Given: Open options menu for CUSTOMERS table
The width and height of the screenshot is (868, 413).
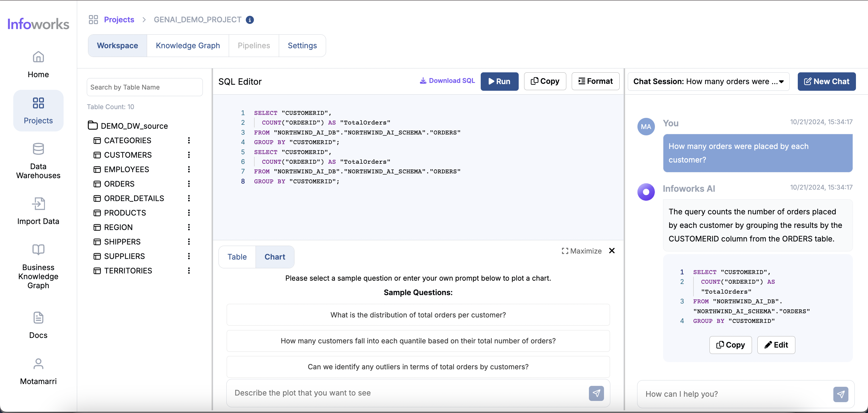Looking at the screenshot, I should tap(189, 155).
